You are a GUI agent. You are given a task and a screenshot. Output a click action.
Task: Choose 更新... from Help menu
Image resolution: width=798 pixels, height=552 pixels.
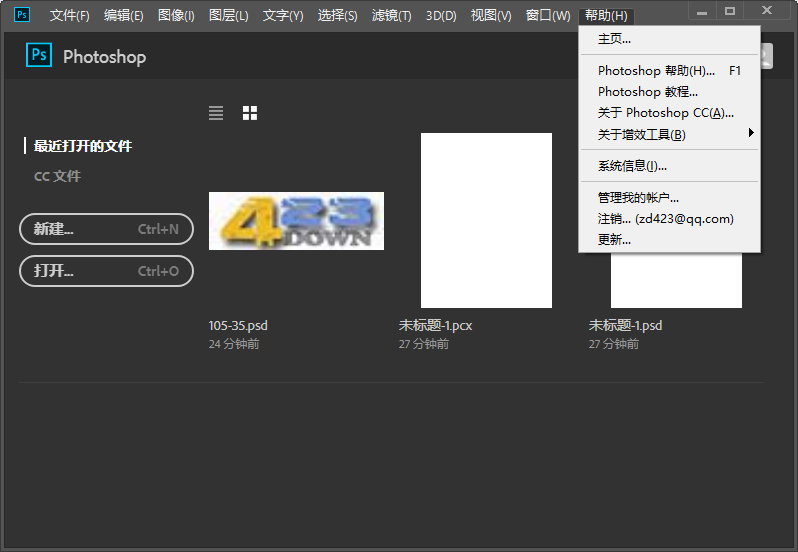669,240
